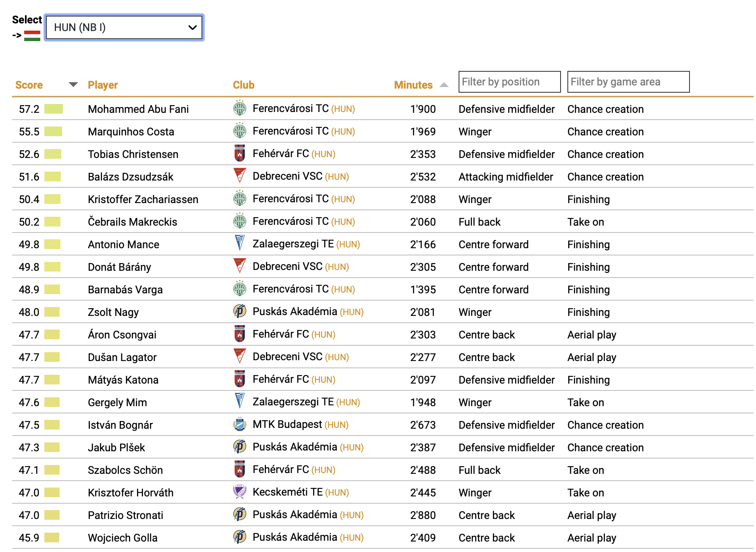Select player Čebrails Makreckis
Screen dimensions: 756x552
point(133,222)
